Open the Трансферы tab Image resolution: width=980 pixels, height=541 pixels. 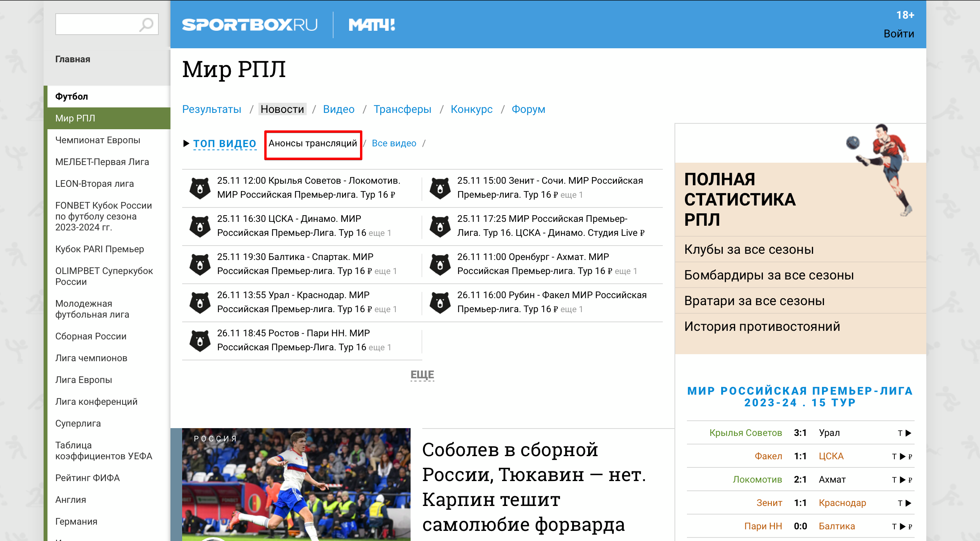click(x=402, y=109)
